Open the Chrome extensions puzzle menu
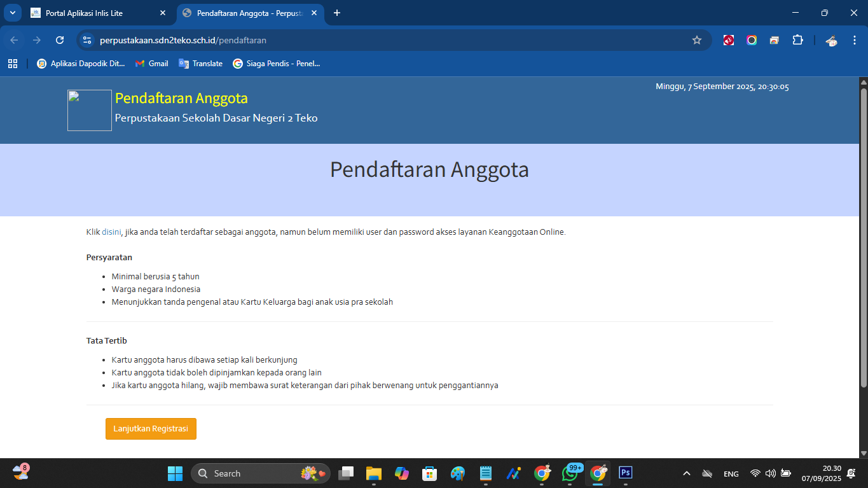 [x=797, y=40]
